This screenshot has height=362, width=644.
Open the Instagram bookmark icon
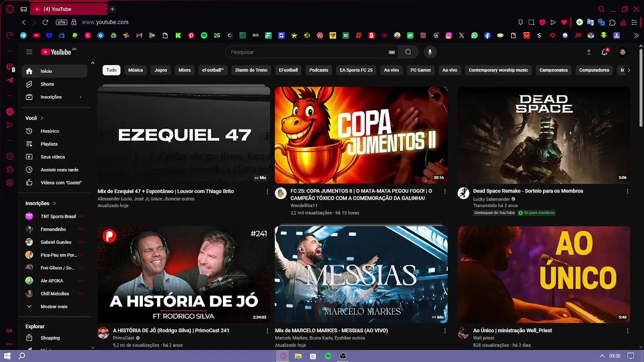click(x=449, y=36)
